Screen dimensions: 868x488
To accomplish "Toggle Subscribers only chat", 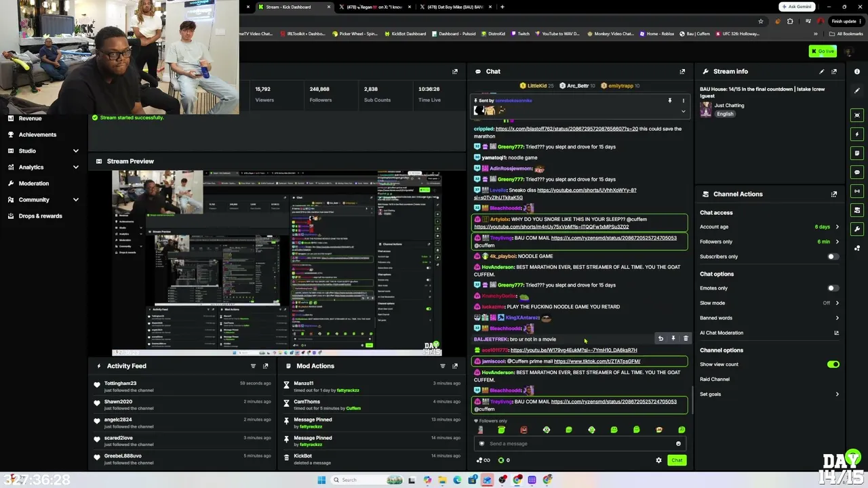I will point(833,257).
